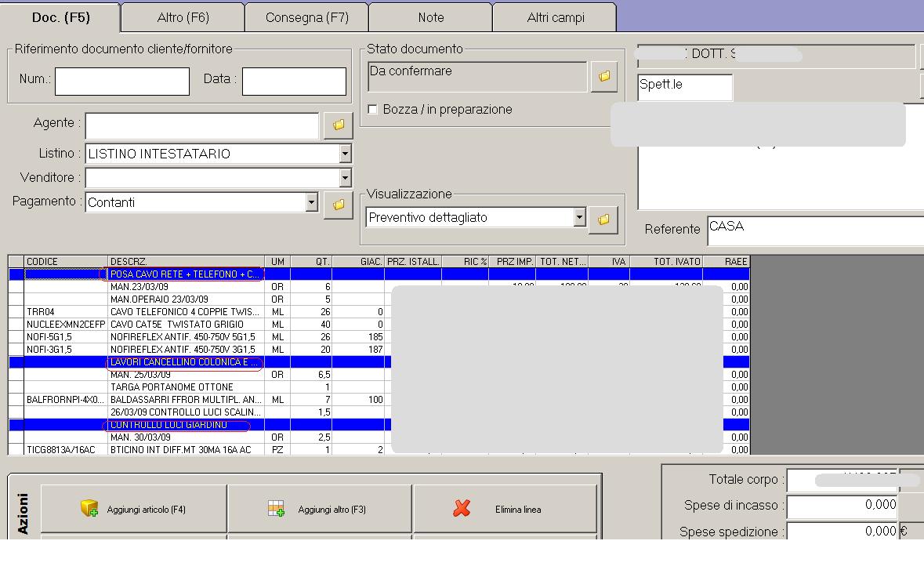This screenshot has height=588, width=924.
Task: Select the NOFI-3G1,5 code cell
Action: 66,349
